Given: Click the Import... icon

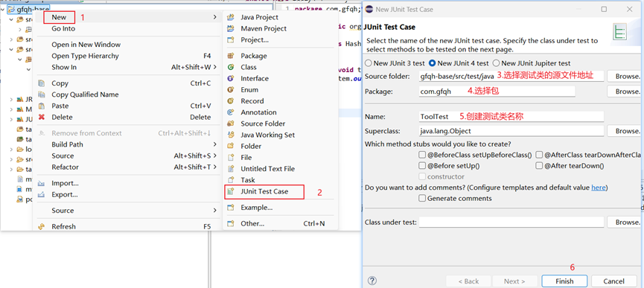Looking at the screenshot, I should click(42, 183).
